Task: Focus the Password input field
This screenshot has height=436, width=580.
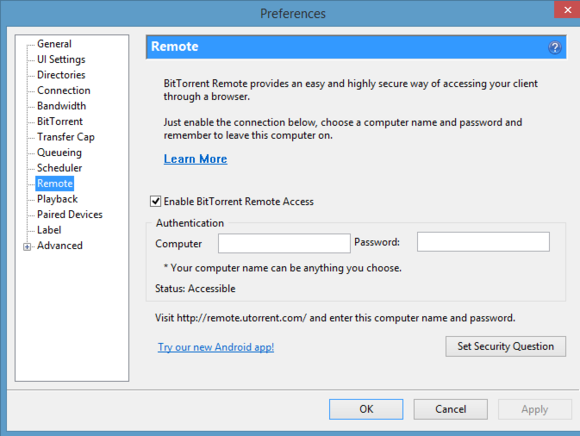Action: [x=483, y=242]
